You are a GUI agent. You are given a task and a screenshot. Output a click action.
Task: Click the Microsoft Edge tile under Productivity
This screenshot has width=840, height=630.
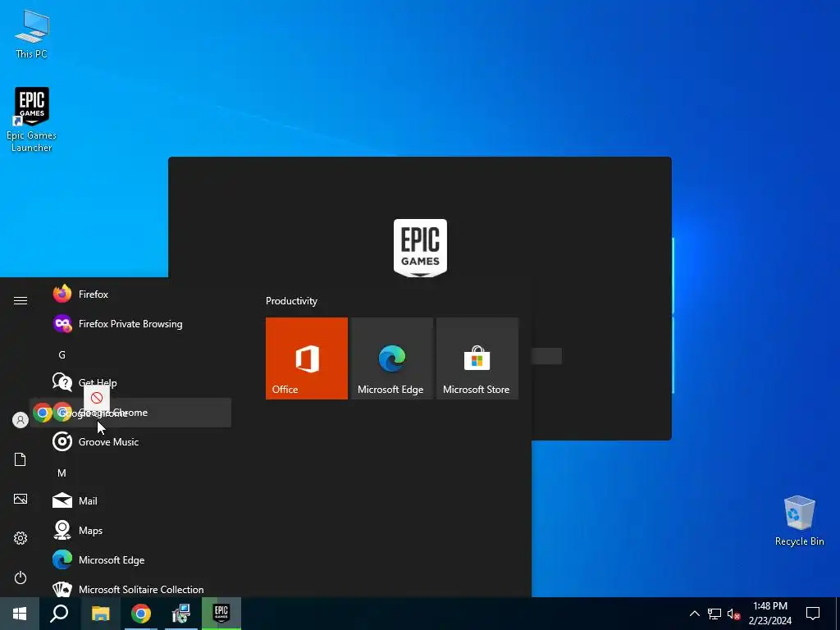coord(391,358)
